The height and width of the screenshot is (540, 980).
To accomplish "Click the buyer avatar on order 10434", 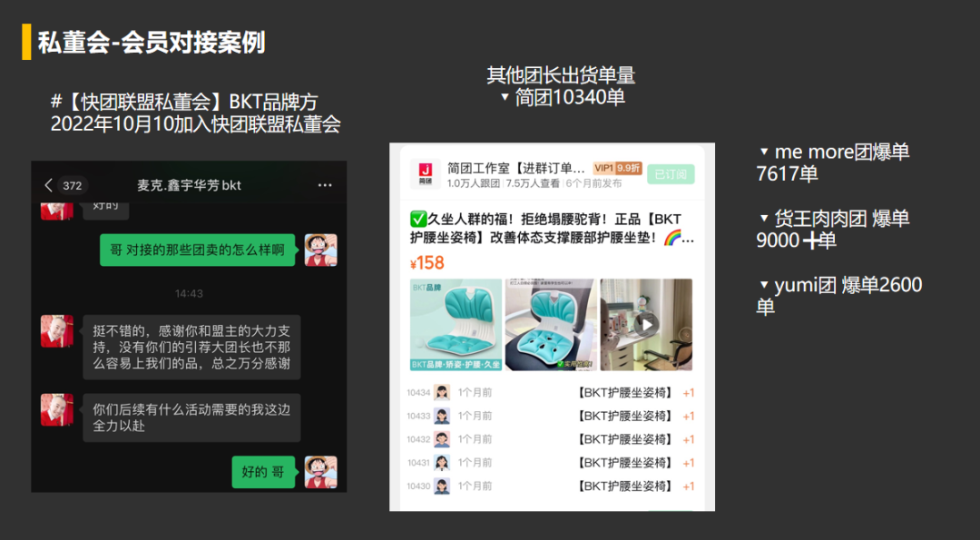I will click(x=442, y=393).
